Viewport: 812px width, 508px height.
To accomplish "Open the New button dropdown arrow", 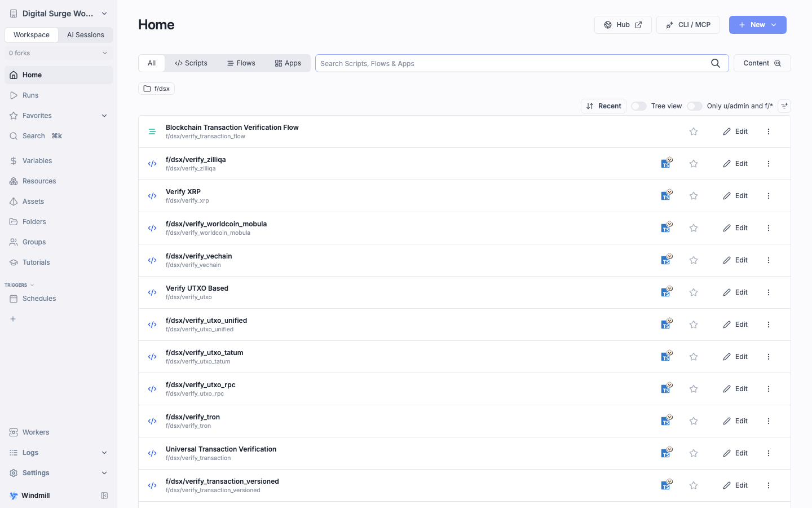I will [x=774, y=25].
